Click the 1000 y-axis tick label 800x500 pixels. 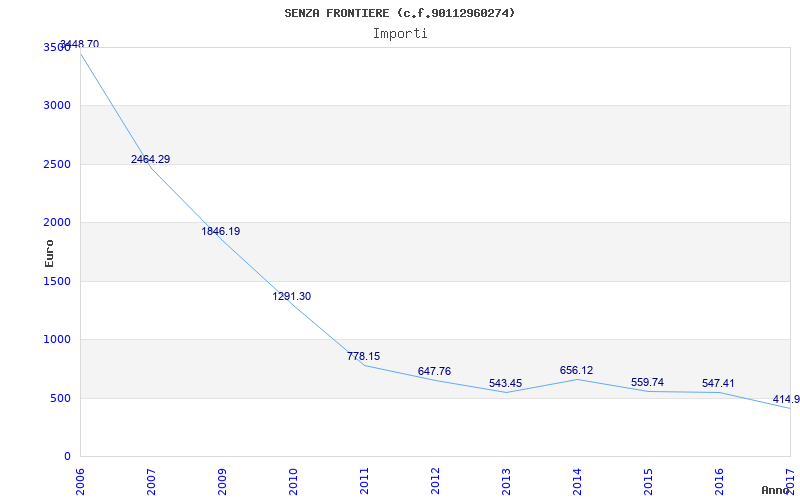(58, 339)
